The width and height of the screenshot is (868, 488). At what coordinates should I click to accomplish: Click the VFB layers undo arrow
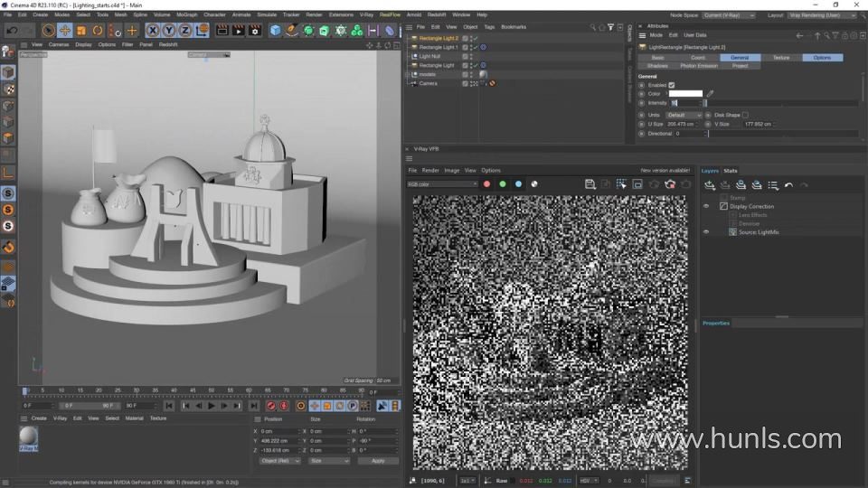[x=788, y=185]
